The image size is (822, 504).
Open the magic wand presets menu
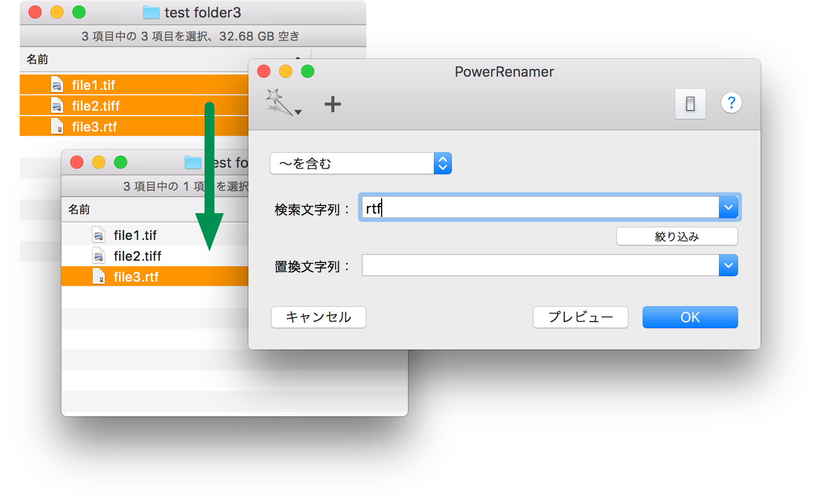[x=283, y=103]
